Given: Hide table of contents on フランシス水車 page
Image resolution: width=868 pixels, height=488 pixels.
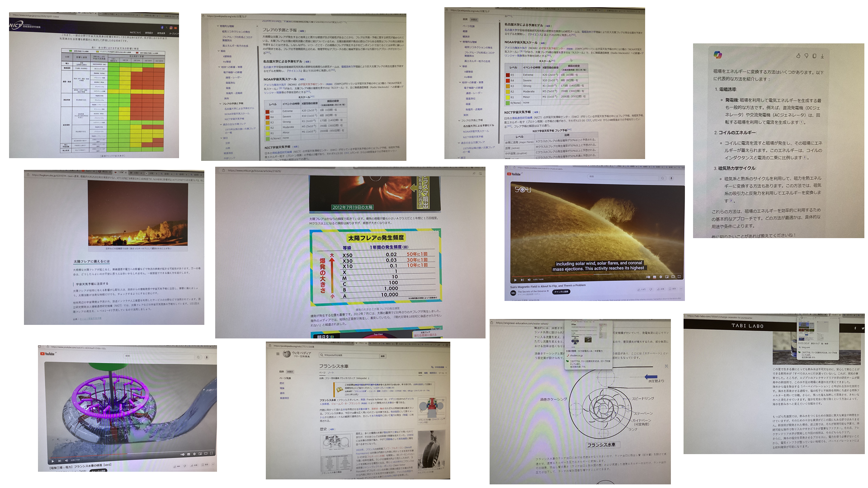Looking at the screenshot, I should pyautogui.click(x=290, y=372).
